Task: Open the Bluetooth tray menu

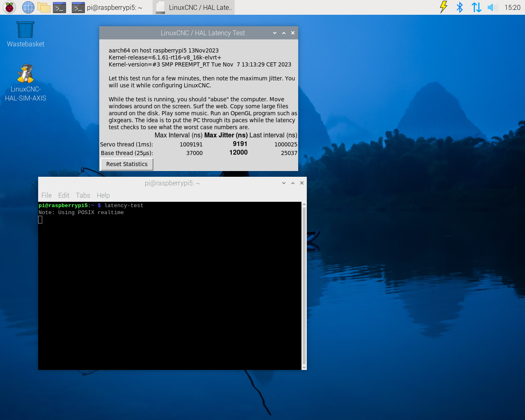Action: pos(460,7)
